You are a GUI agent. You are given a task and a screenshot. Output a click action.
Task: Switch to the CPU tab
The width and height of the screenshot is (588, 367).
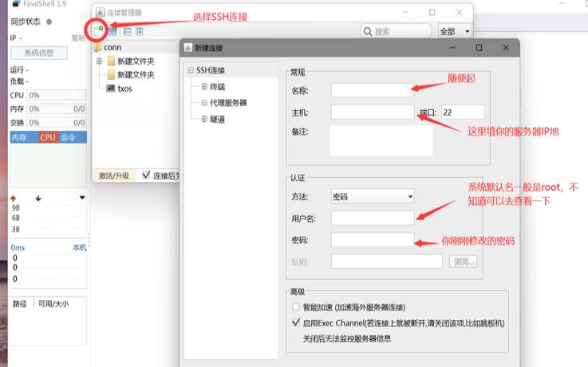(x=48, y=137)
